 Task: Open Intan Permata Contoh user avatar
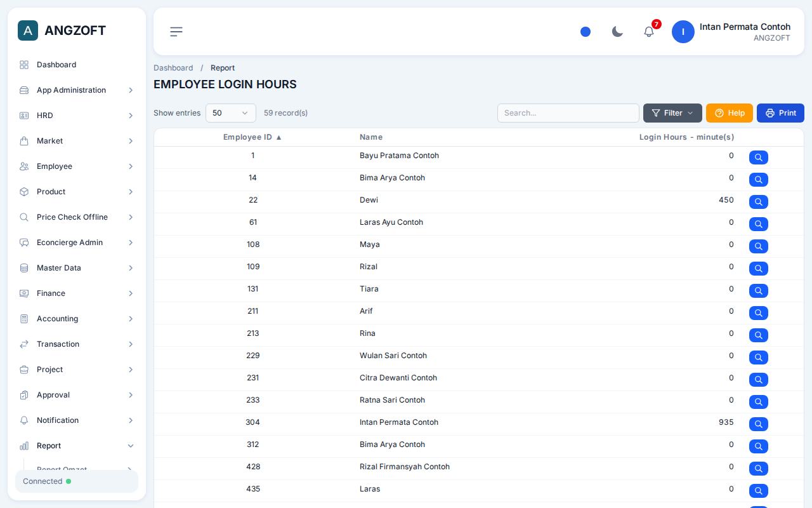pyautogui.click(x=683, y=32)
